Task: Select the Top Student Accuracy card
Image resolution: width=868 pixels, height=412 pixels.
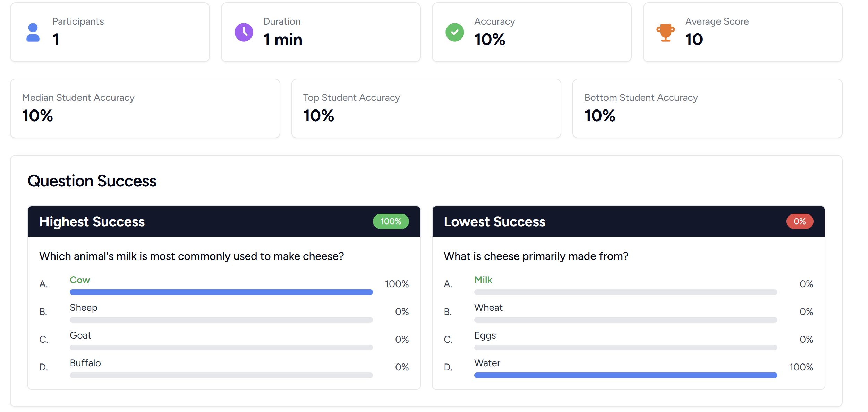Action: (426, 108)
